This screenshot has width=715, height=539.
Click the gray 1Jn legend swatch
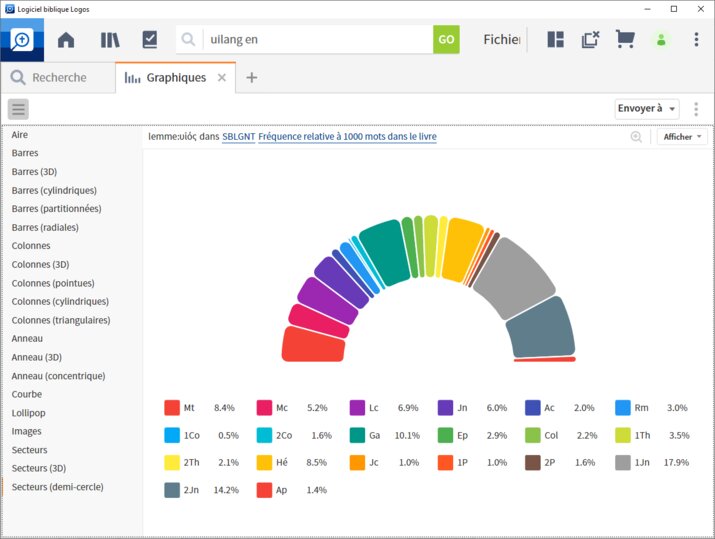pyautogui.click(x=622, y=462)
